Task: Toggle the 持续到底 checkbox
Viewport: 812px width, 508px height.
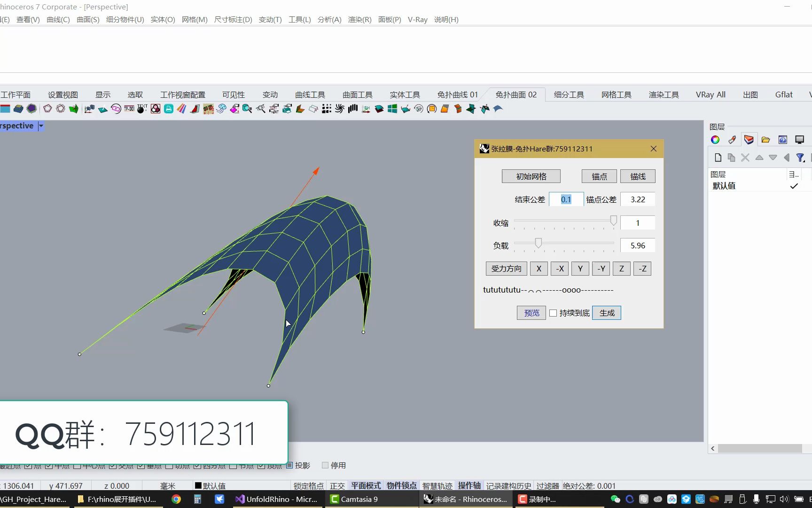Action: click(x=553, y=313)
